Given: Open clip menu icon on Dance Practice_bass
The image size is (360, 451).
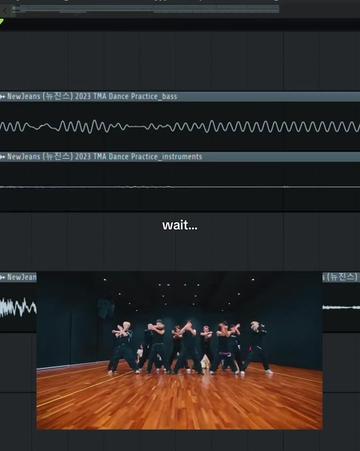Looking at the screenshot, I should [x=3, y=97].
